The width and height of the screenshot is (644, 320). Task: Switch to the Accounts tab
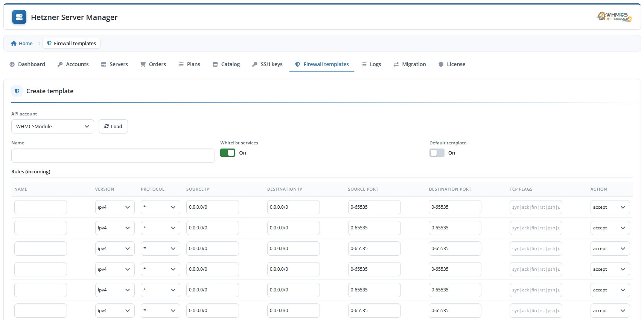73,64
